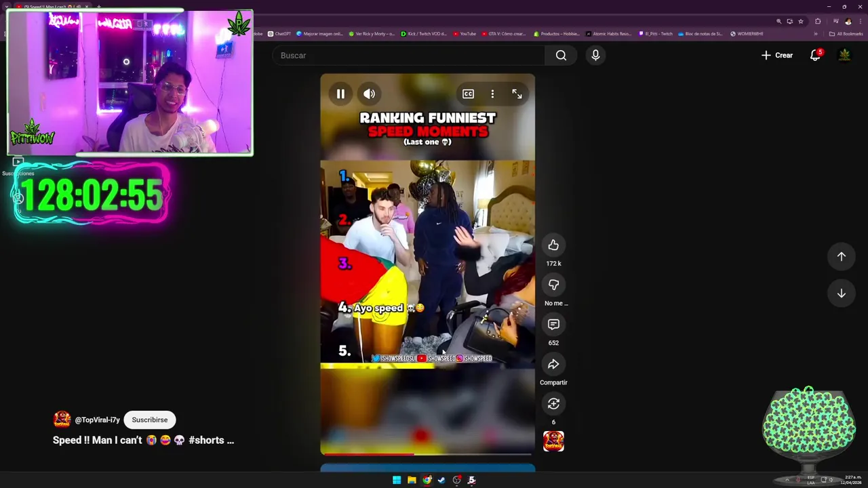This screenshot has width=868, height=488.
Task: Bookmark this page with the star icon
Action: [x=800, y=21]
